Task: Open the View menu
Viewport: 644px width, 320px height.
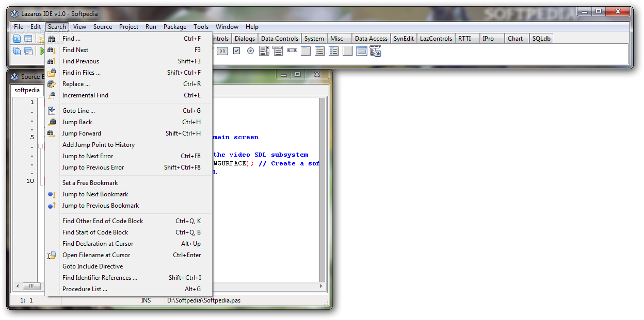Action: (79, 27)
